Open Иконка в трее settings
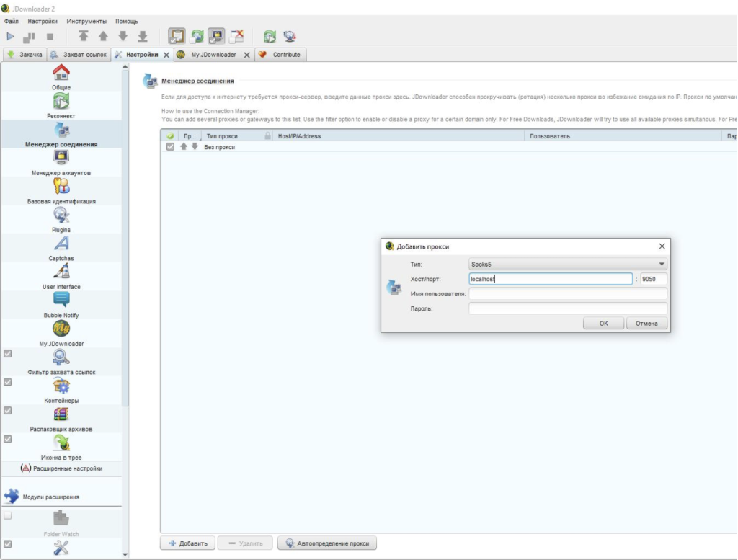This screenshot has width=738, height=560. (x=61, y=447)
